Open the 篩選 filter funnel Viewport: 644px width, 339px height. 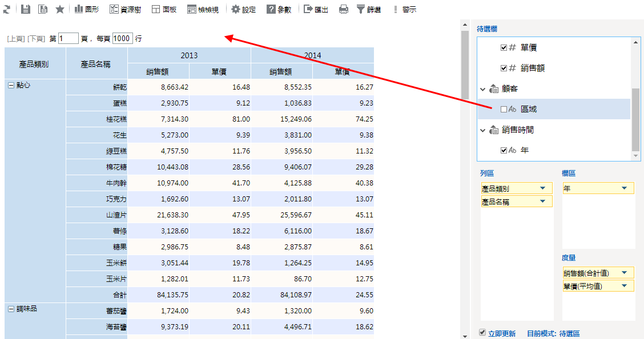click(x=369, y=9)
